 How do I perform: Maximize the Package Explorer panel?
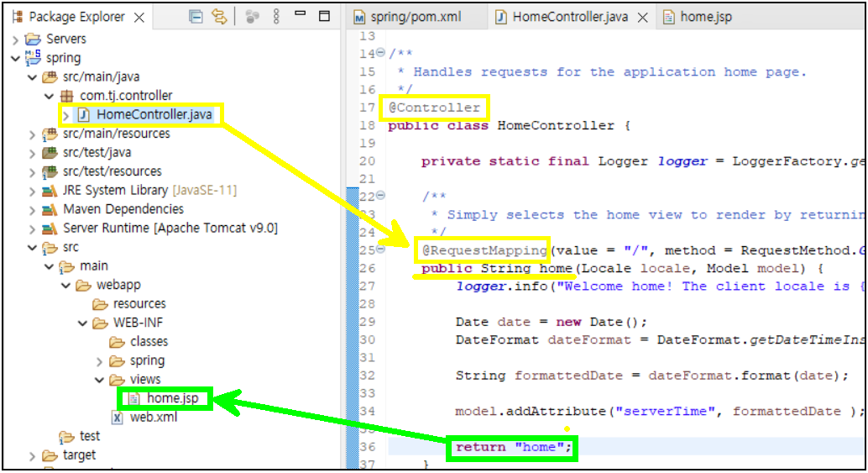coord(324,16)
